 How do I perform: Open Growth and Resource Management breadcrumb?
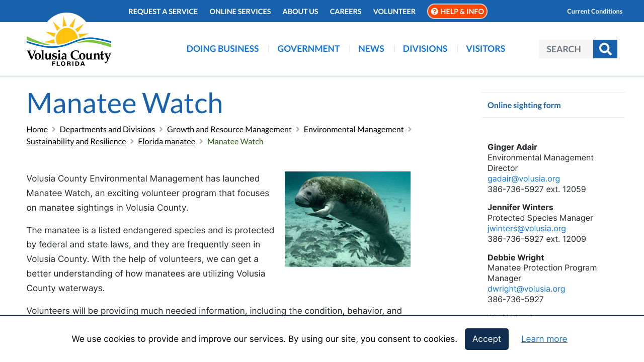(229, 129)
